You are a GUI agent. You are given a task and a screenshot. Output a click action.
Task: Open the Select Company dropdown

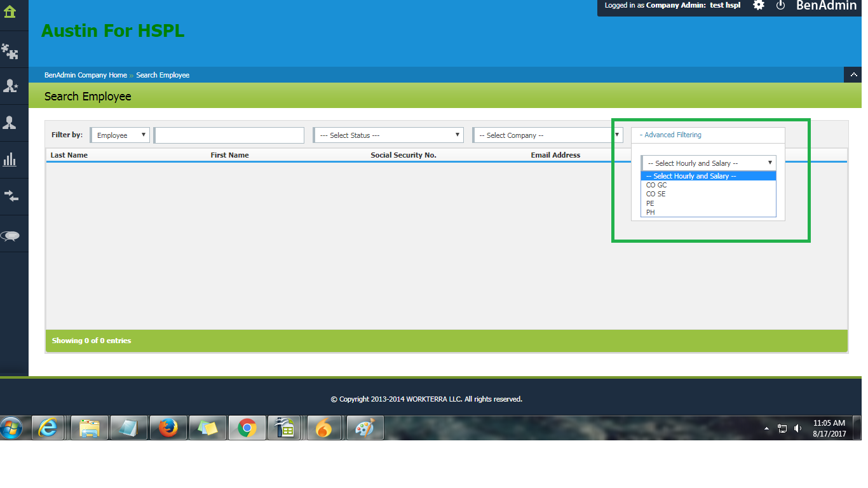pos(546,135)
